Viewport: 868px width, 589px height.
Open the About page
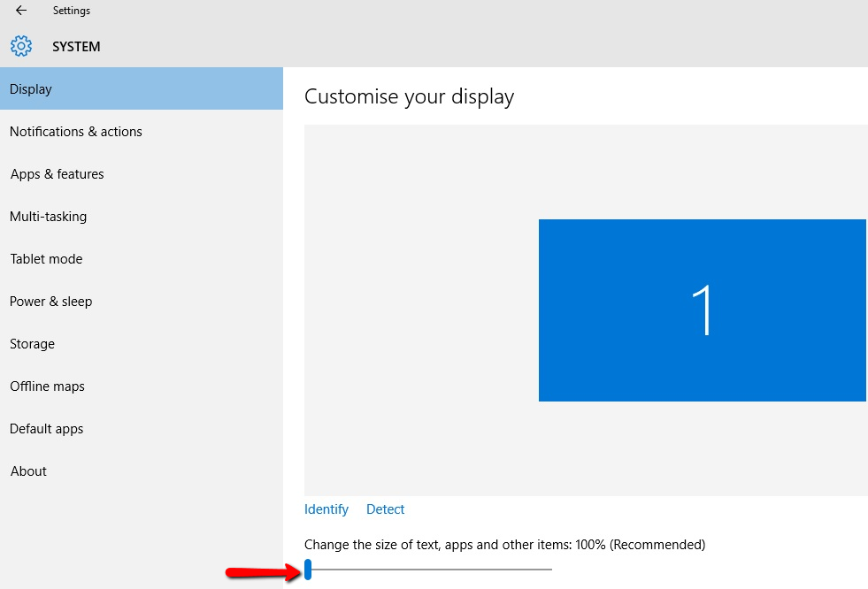(x=28, y=471)
